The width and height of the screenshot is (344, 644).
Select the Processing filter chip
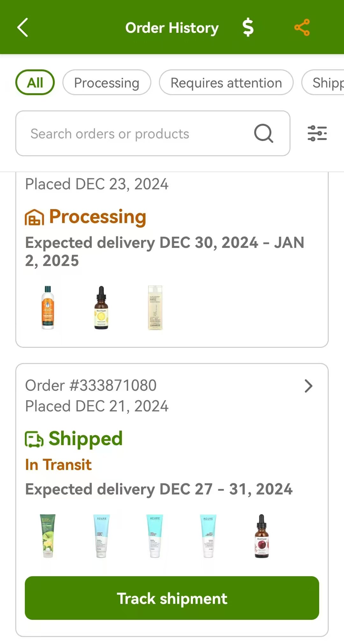coord(107,82)
